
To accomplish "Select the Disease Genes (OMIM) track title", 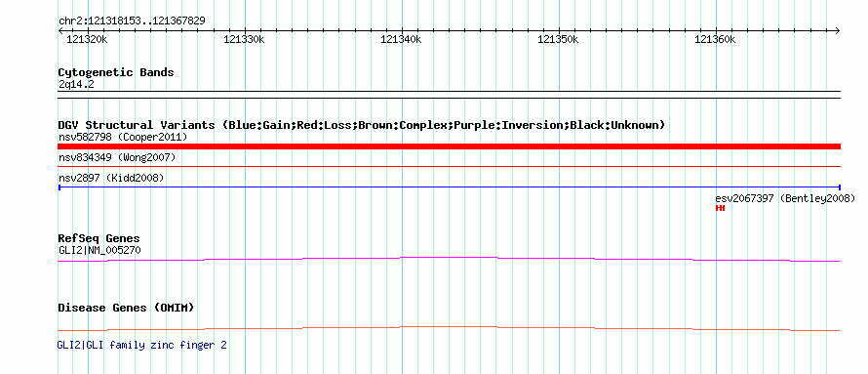I will click(126, 308).
